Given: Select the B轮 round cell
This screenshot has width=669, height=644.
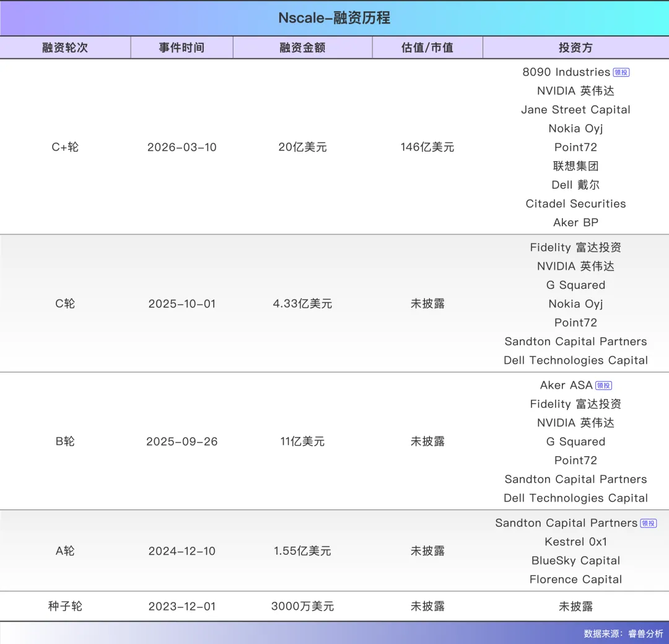Looking at the screenshot, I should tap(65, 441).
